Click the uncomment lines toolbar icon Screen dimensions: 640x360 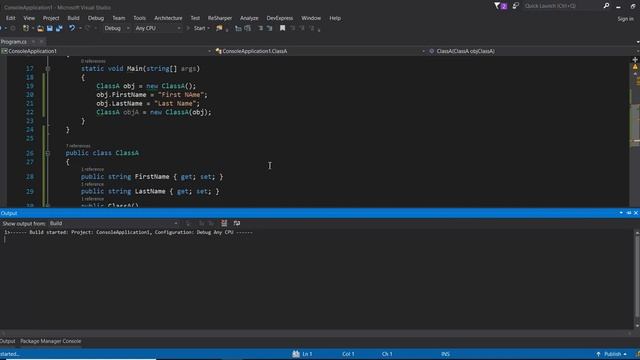pyautogui.click(x=269, y=28)
